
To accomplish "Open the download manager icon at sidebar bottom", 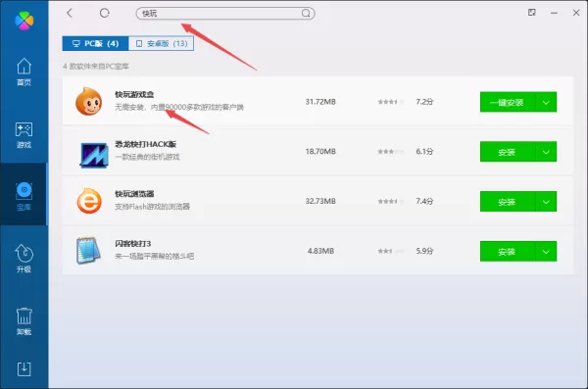I will pyautogui.click(x=24, y=368).
